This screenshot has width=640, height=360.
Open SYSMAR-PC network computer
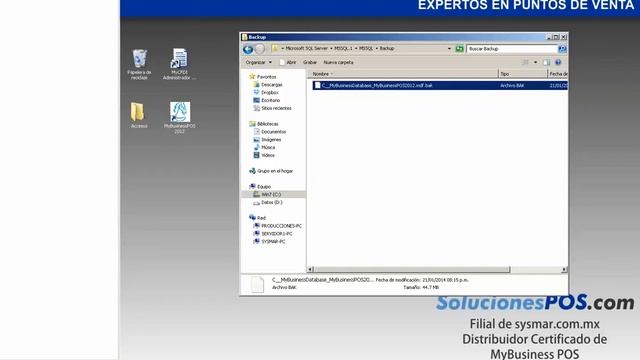pos(273,242)
